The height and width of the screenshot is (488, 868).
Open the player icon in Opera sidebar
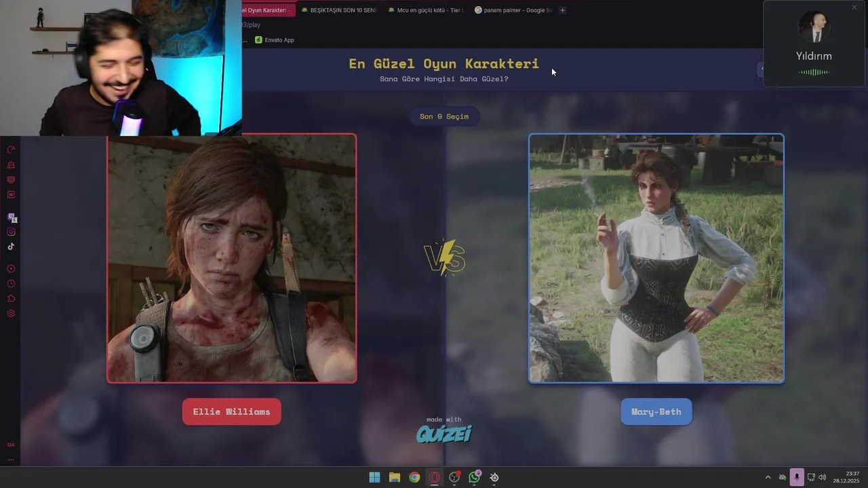click(x=11, y=269)
